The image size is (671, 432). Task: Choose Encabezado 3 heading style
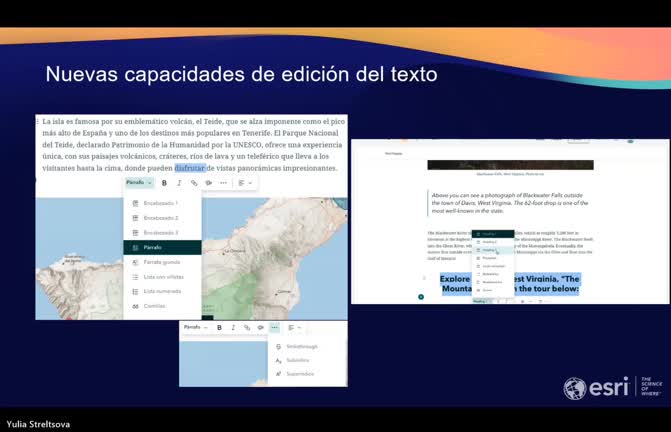[160, 232]
